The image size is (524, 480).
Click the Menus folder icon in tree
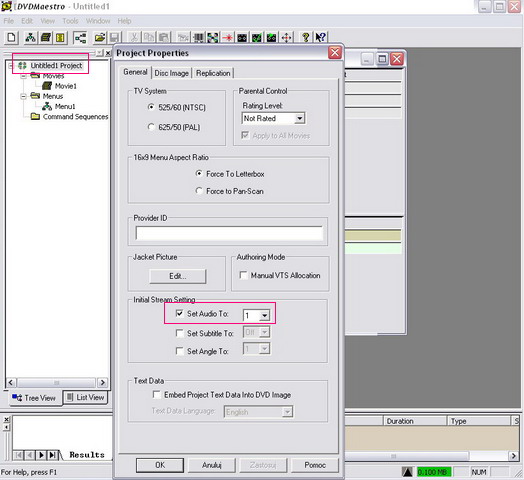[35, 96]
